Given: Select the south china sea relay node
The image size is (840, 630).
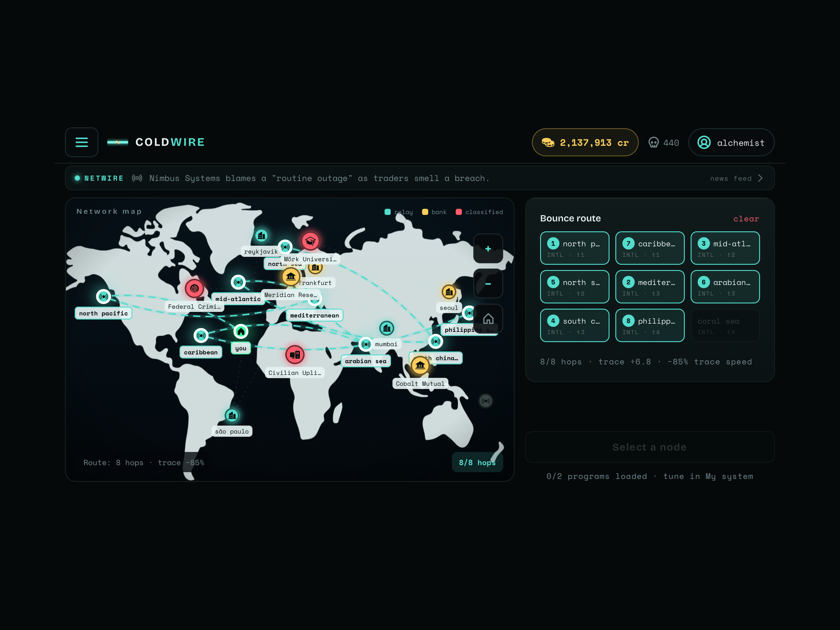Looking at the screenshot, I should point(436,341).
